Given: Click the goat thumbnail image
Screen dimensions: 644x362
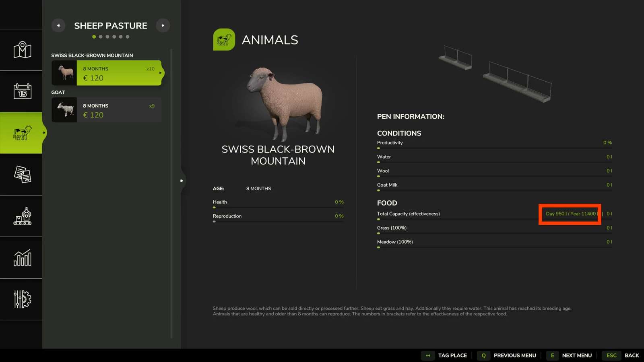Looking at the screenshot, I should coord(64,110).
